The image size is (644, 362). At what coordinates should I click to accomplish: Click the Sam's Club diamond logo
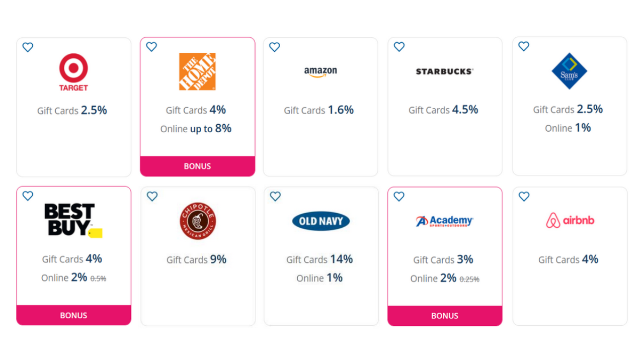point(569,71)
